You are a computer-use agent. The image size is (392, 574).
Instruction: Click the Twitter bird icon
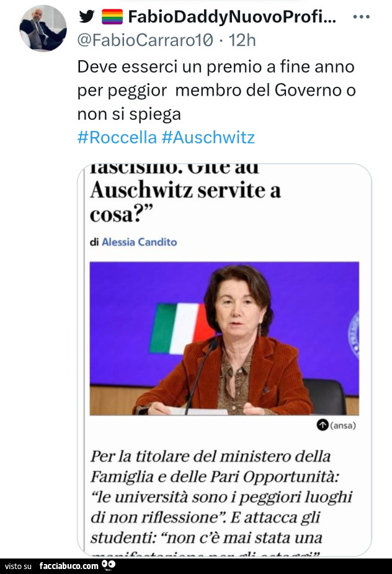(x=87, y=17)
